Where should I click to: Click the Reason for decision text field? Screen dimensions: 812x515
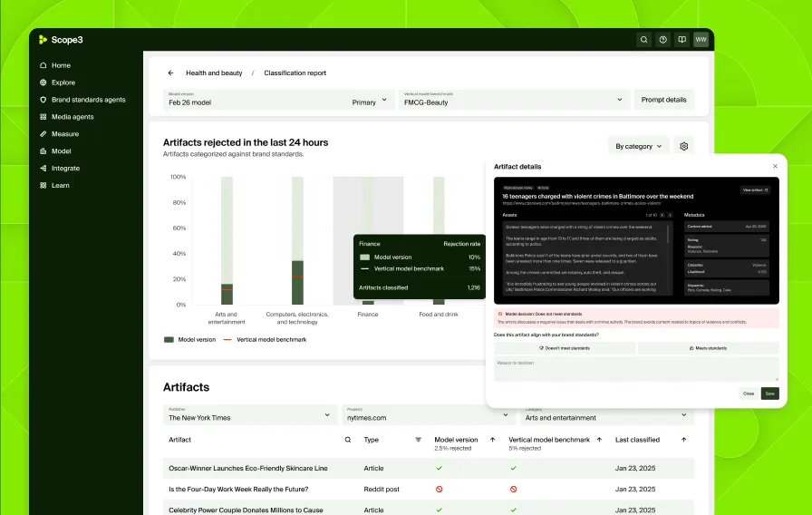[635, 368]
